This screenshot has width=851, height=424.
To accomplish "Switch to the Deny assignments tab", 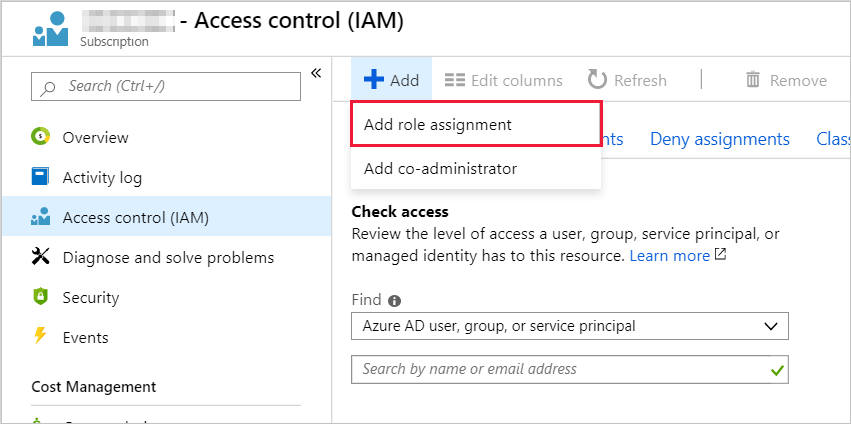I will 720,139.
